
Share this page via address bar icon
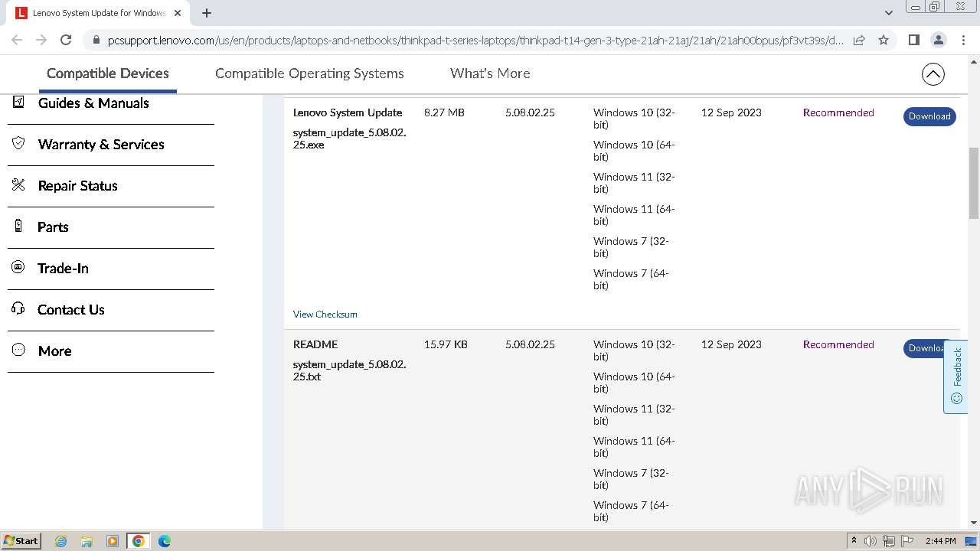(859, 40)
